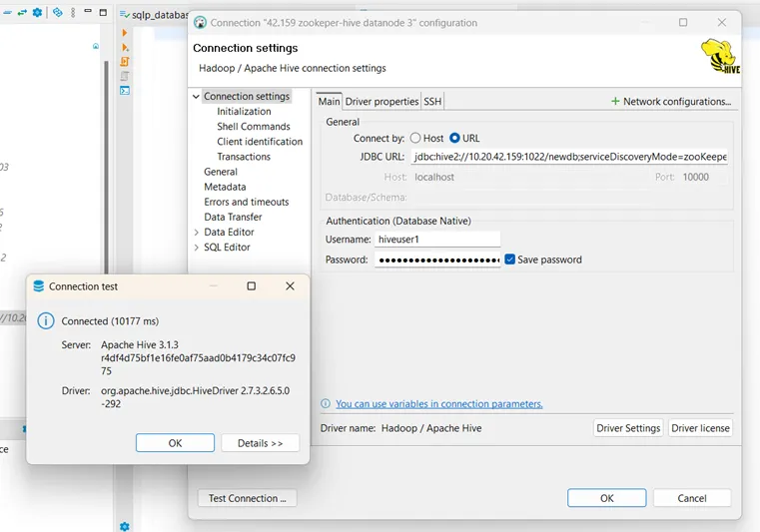Click info icon in Connection test dialog

(46, 320)
